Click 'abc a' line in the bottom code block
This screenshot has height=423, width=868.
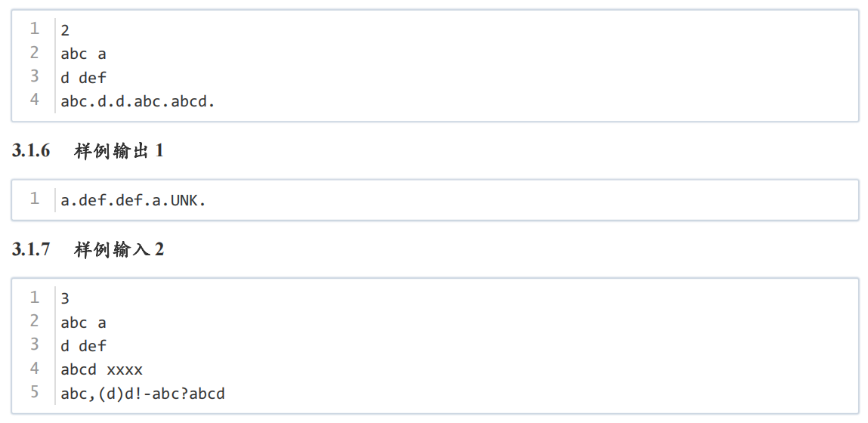click(x=83, y=323)
